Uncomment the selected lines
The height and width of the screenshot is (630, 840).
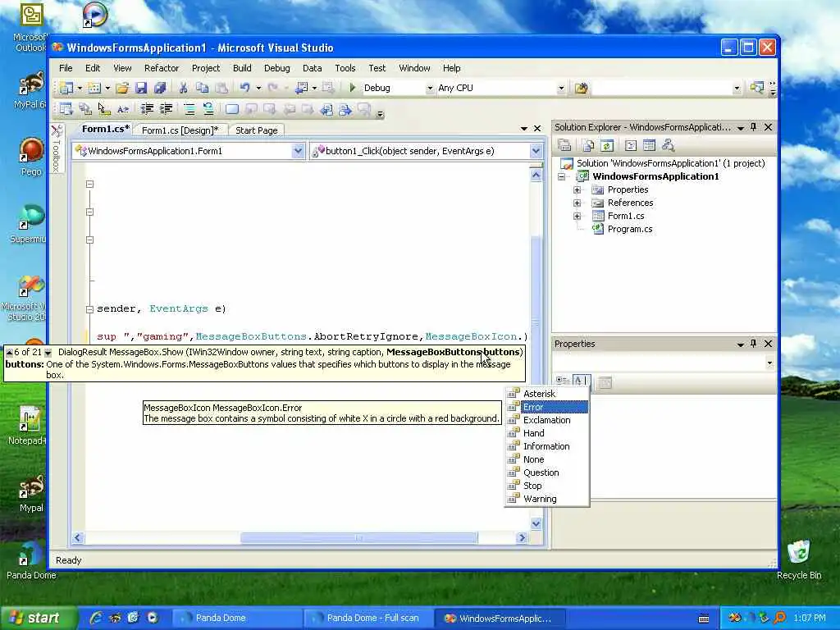208,109
